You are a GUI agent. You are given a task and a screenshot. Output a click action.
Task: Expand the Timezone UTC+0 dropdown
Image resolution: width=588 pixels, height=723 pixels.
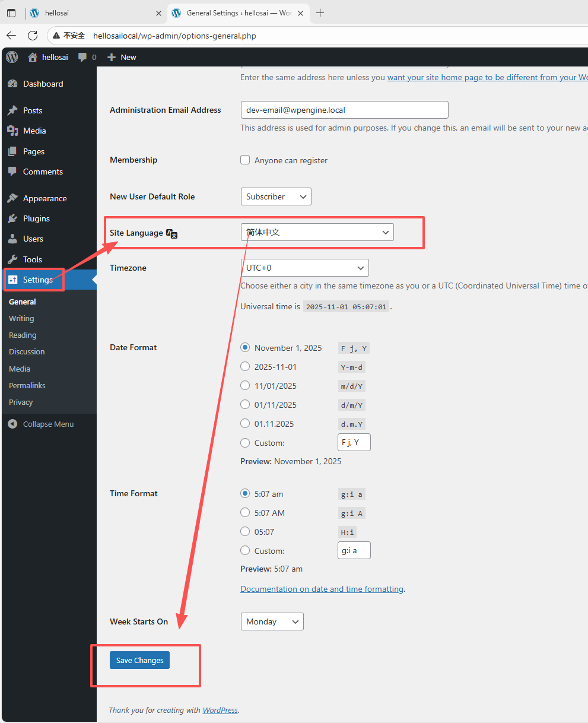coord(304,268)
